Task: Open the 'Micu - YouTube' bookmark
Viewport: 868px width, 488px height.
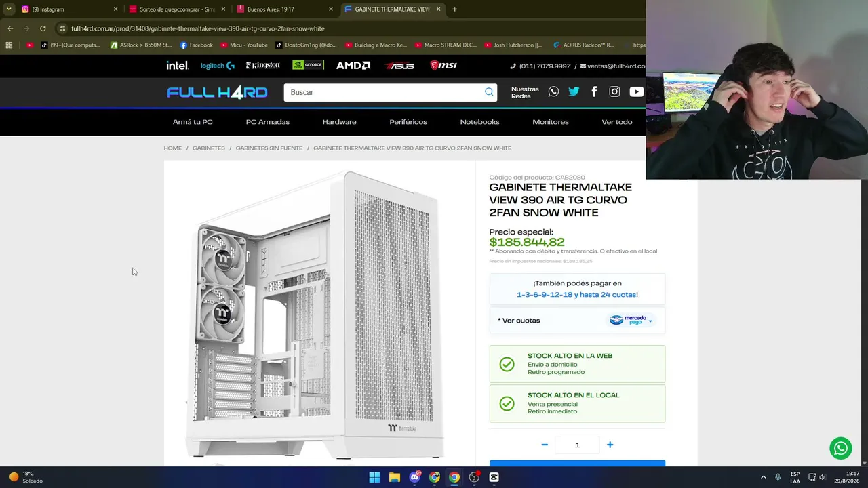Action: [x=244, y=45]
